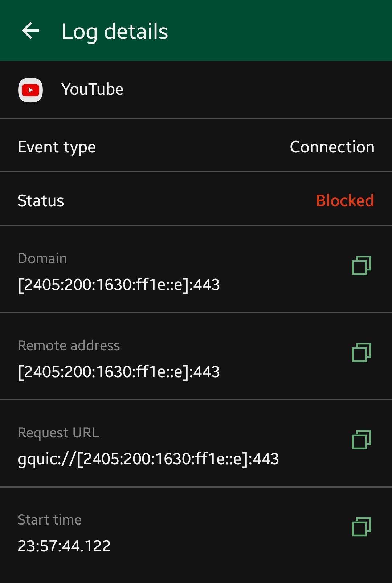Click the gquic request URL text
This screenshot has width=392, height=583.
point(148,458)
